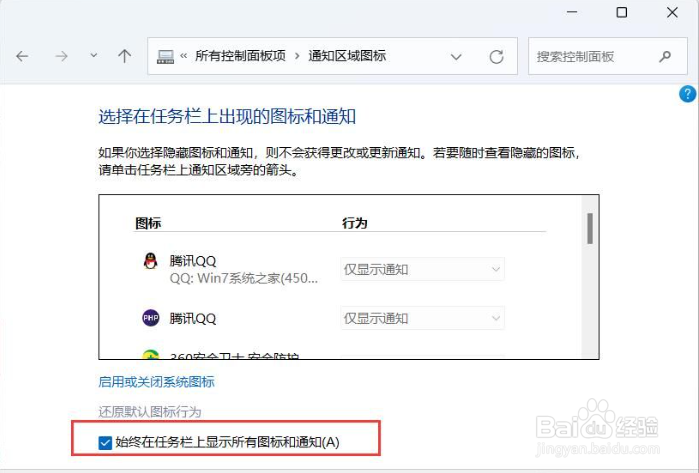Focus the 搜索控制面板 search box

coord(608,56)
